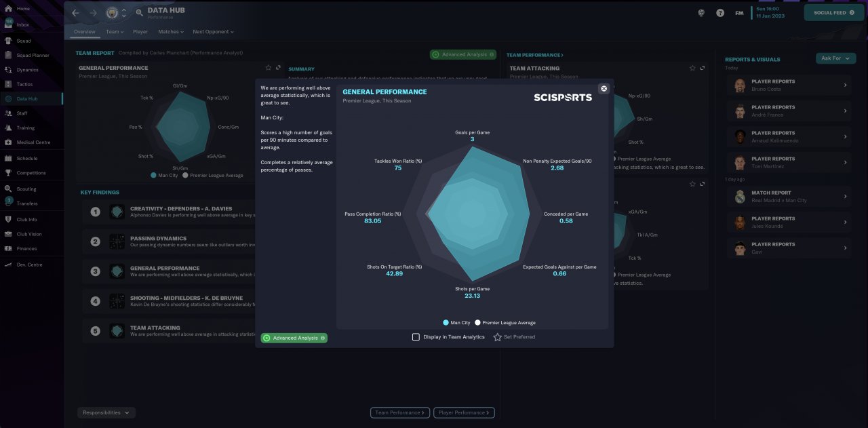Tick Display in Team Analytics checkbox
This screenshot has height=428, width=868.
[x=416, y=336]
